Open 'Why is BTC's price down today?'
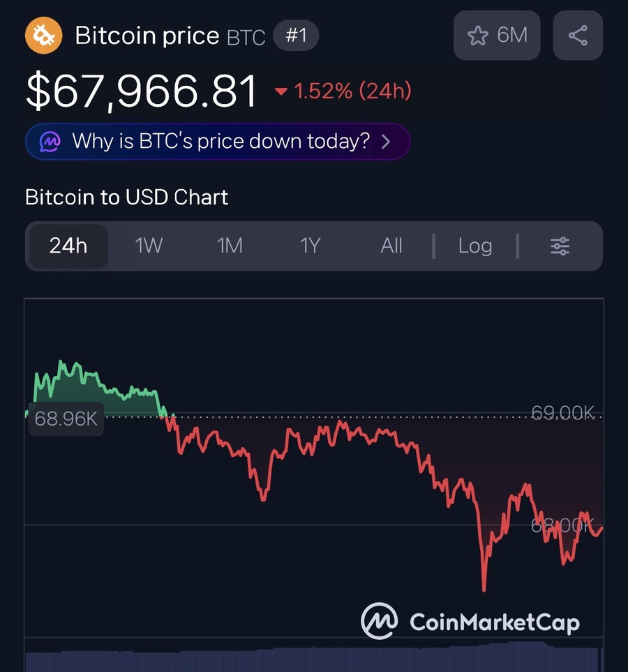Viewport: 628px width, 672px height. coord(220,142)
